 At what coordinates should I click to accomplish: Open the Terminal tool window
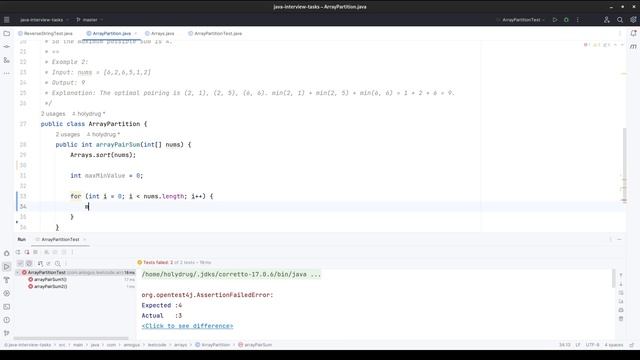(7, 307)
